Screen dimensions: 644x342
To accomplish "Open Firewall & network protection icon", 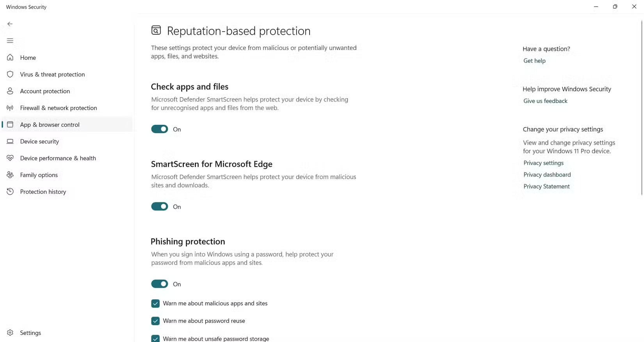I will [x=10, y=108].
